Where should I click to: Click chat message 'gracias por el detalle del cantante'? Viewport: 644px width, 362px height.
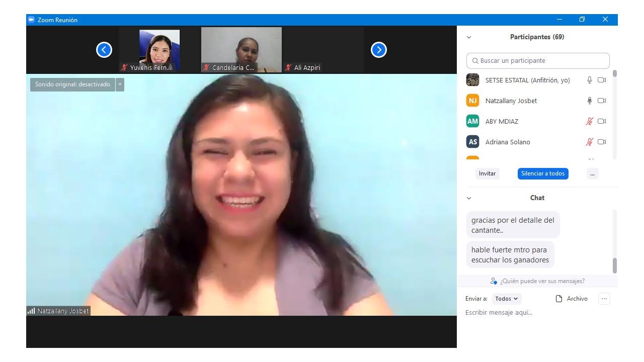(x=513, y=225)
